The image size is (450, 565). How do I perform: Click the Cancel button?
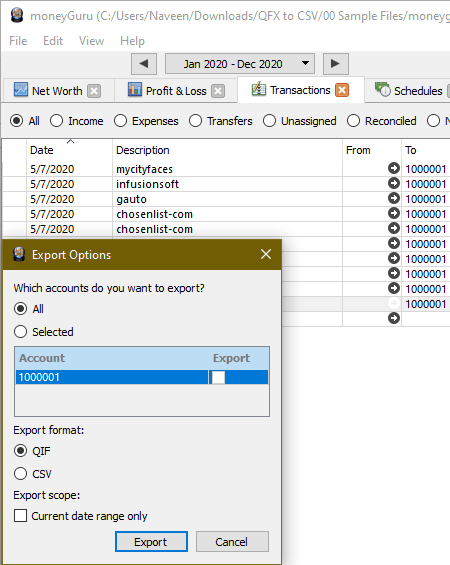pyautogui.click(x=232, y=542)
